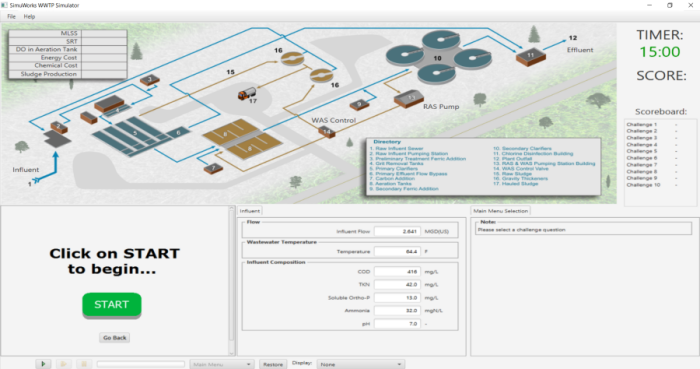Click the Go Back button
700x369 pixels.
coord(115,338)
